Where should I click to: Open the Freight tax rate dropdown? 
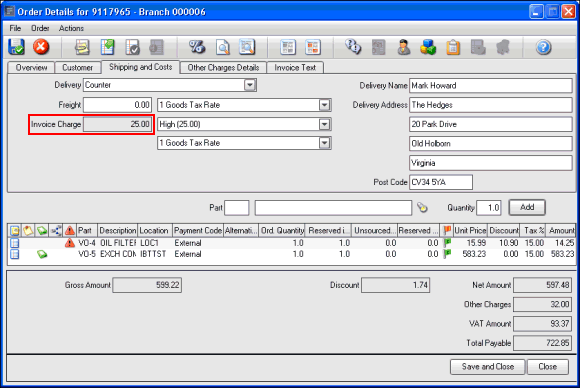point(324,105)
